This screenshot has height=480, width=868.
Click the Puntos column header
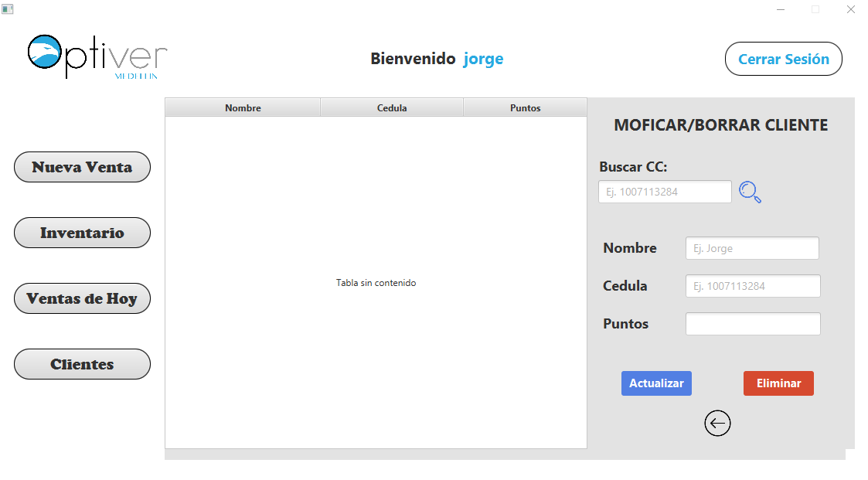(525, 107)
